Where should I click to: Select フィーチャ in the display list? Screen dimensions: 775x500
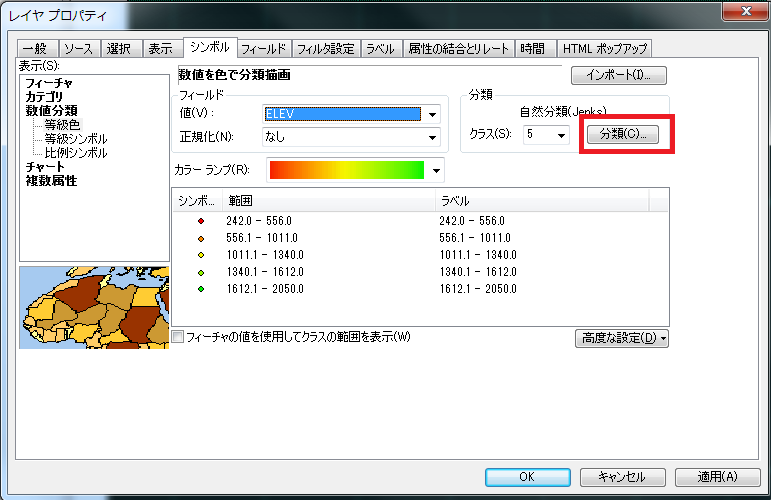[49, 83]
